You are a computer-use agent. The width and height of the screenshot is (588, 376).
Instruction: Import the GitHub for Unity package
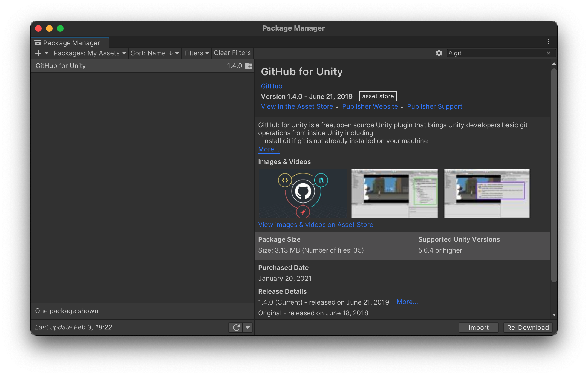(x=479, y=327)
